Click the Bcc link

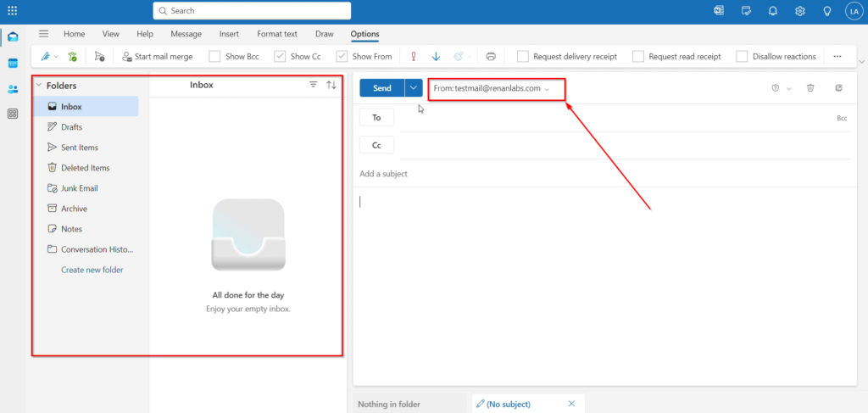842,118
